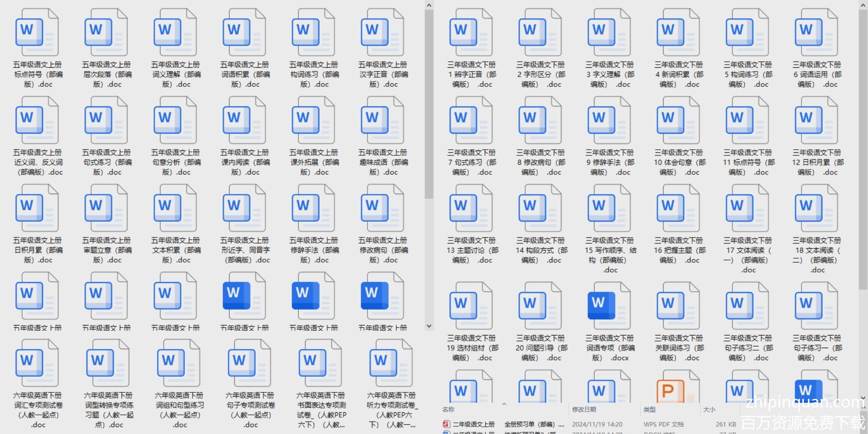Viewport: 868px width, 434px height.
Task: Select the 六年级英语下册 听力专项测试卷 file icon
Action: click(391, 363)
